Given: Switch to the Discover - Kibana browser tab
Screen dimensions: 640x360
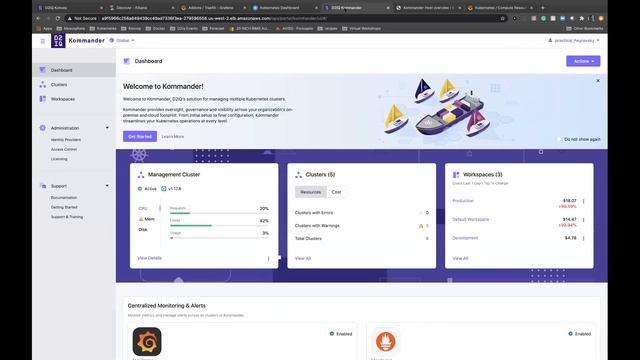Looking at the screenshot, I should point(141,7).
